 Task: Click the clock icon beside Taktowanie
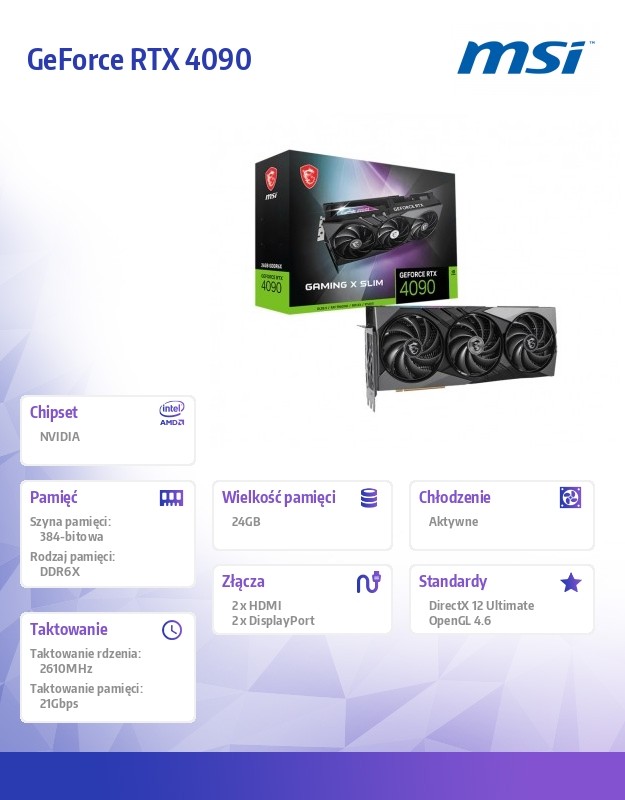(x=172, y=630)
